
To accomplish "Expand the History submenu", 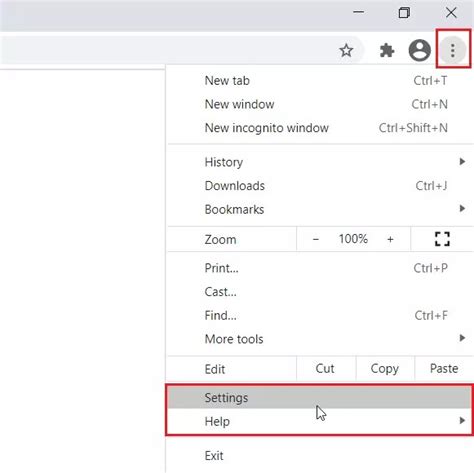I will coord(320,162).
